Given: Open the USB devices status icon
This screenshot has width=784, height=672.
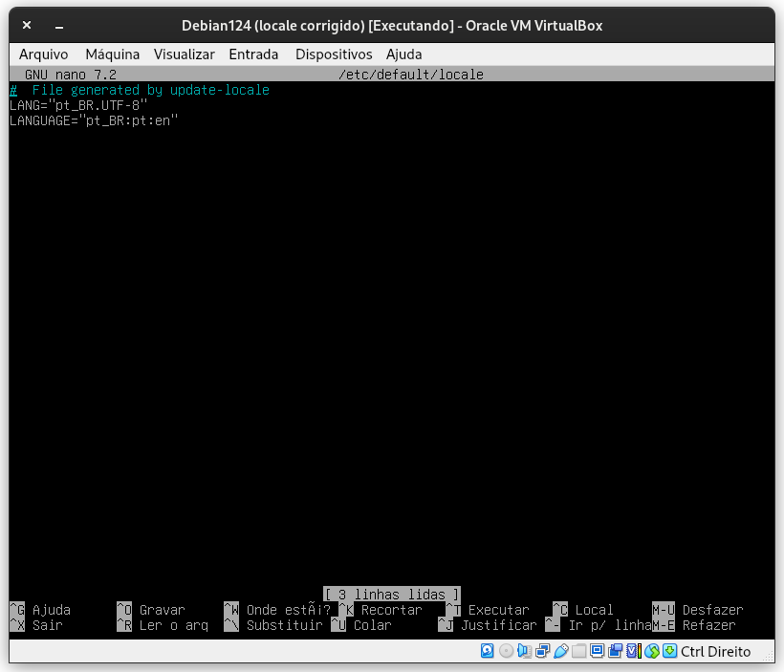Looking at the screenshot, I should point(561,651).
